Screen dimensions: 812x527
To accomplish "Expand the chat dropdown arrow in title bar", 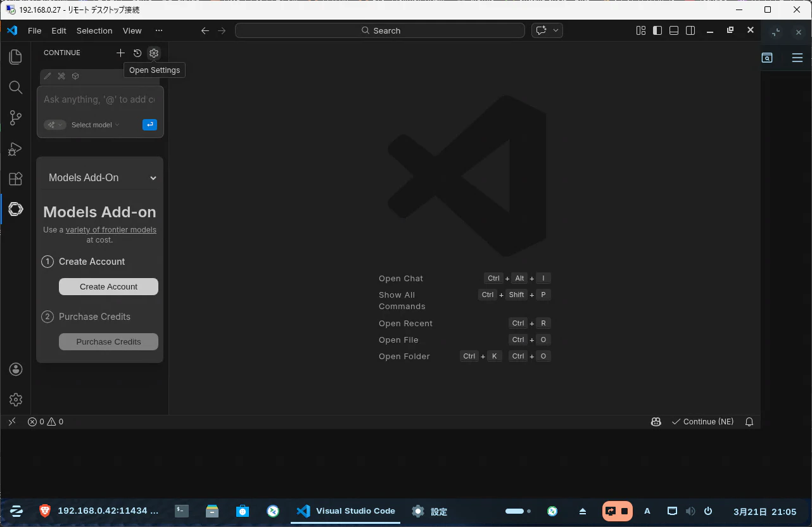I will click(x=556, y=30).
